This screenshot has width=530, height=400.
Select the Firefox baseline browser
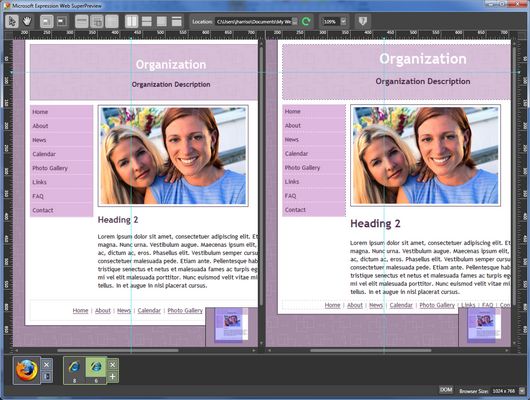[x=27, y=370]
